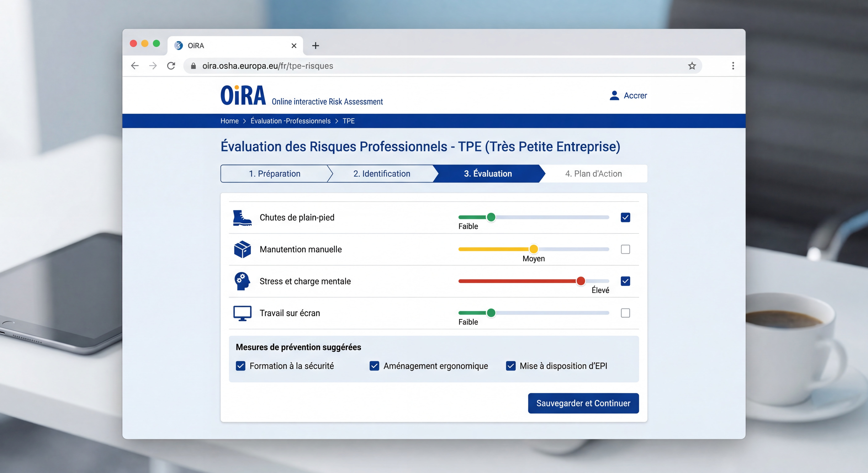Click the OiRA logo
Screen dimensions: 868x473
point(243,95)
